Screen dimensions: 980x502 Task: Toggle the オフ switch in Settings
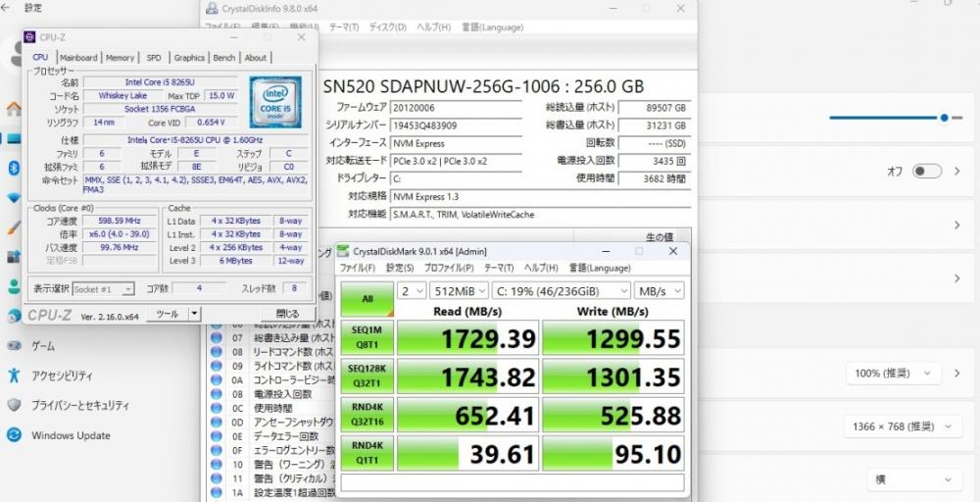[x=926, y=171]
